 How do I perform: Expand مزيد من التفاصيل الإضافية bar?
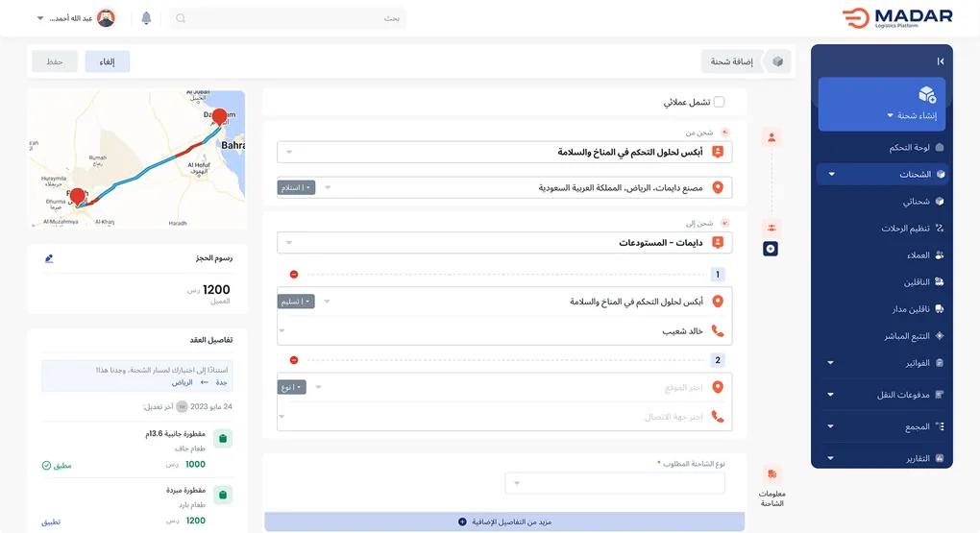(x=504, y=521)
